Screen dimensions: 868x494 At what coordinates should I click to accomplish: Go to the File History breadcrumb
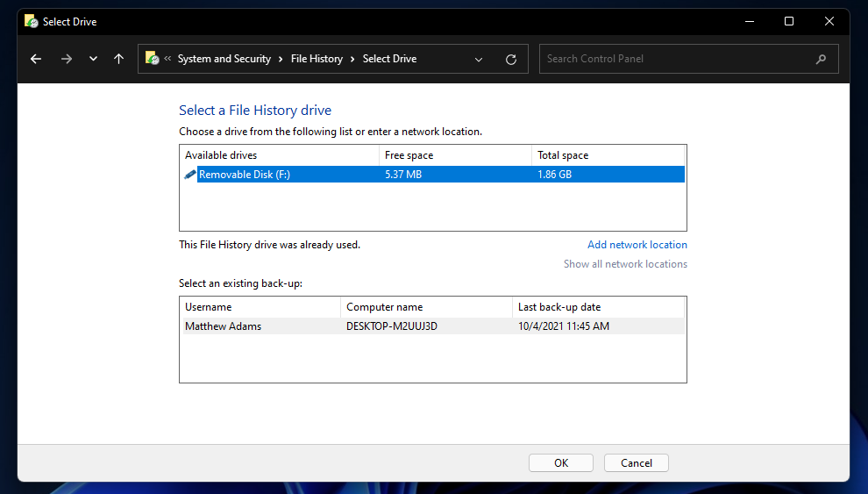point(317,59)
